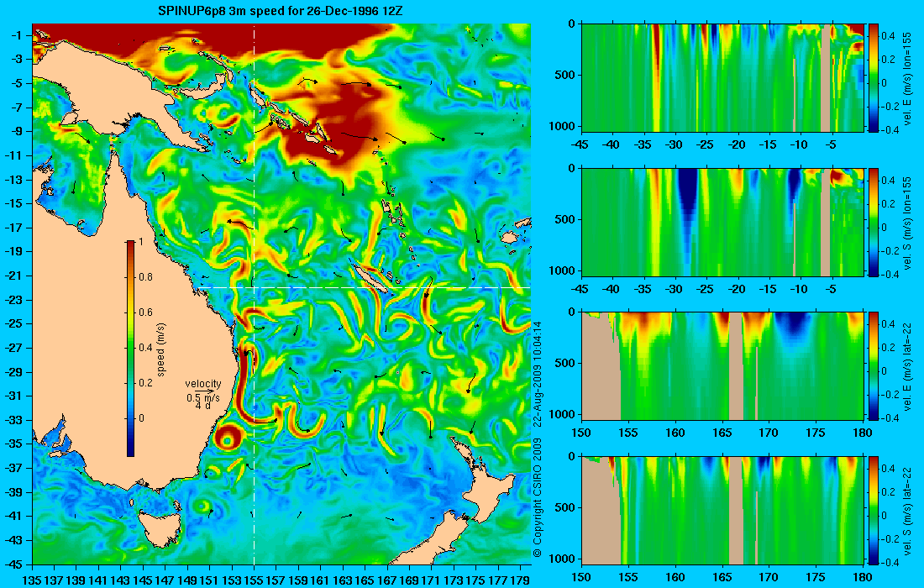Image resolution: width=924 pixels, height=588 pixels.
Task: Click the "-33" latitude tick on main map
Action: point(15,419)
